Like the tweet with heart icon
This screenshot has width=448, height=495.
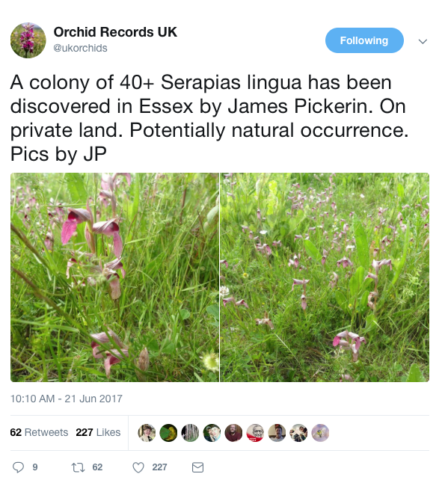[138, 467]
